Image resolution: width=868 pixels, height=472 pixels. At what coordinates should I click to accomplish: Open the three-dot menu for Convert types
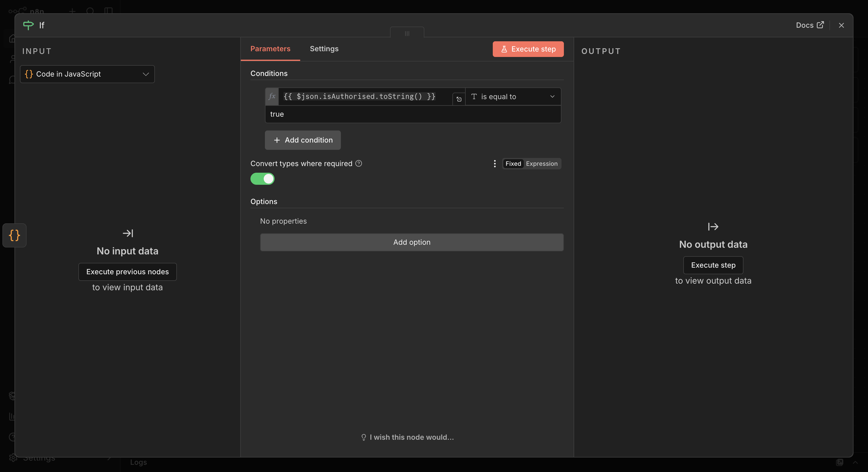pyautogui.click(x=494, y=164)
